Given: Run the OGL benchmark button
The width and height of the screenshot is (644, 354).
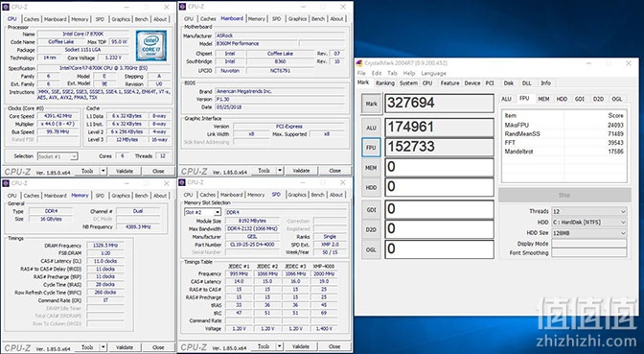Looking at the screenshot, I should coord(371,249).
